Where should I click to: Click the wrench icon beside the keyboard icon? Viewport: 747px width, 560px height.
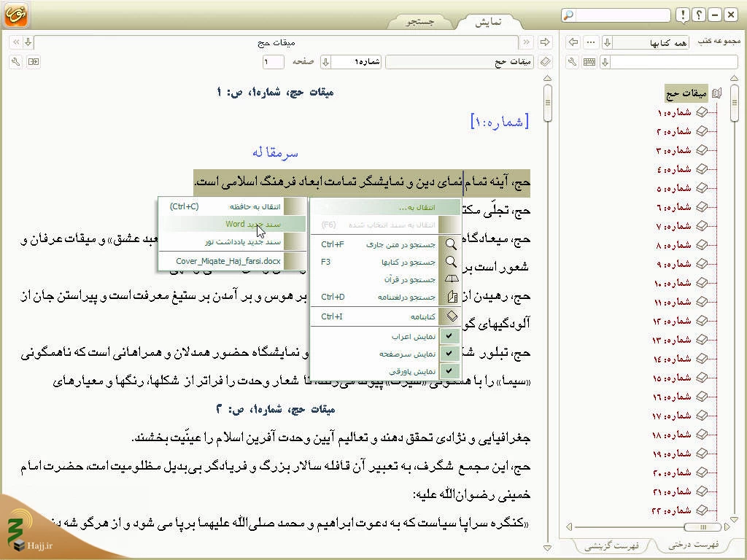(572, 62)
